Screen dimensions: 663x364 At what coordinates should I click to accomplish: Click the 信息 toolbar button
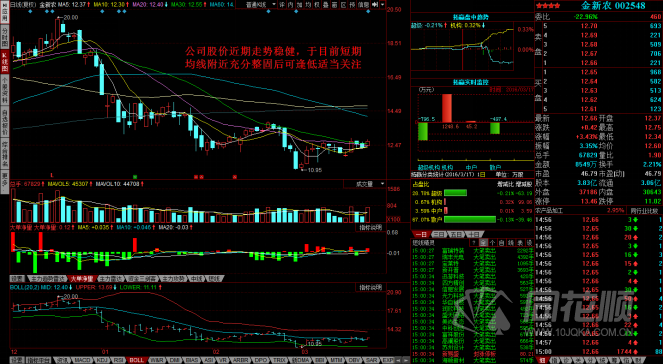point(363,5)
